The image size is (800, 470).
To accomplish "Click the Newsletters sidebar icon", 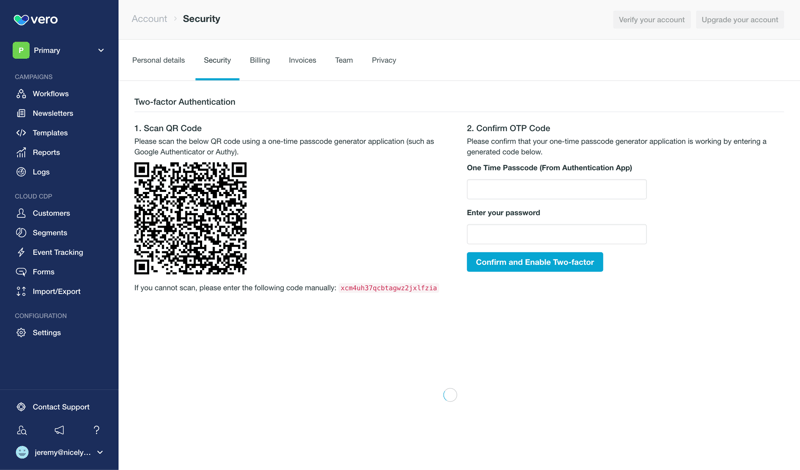I will coord(21,113).
